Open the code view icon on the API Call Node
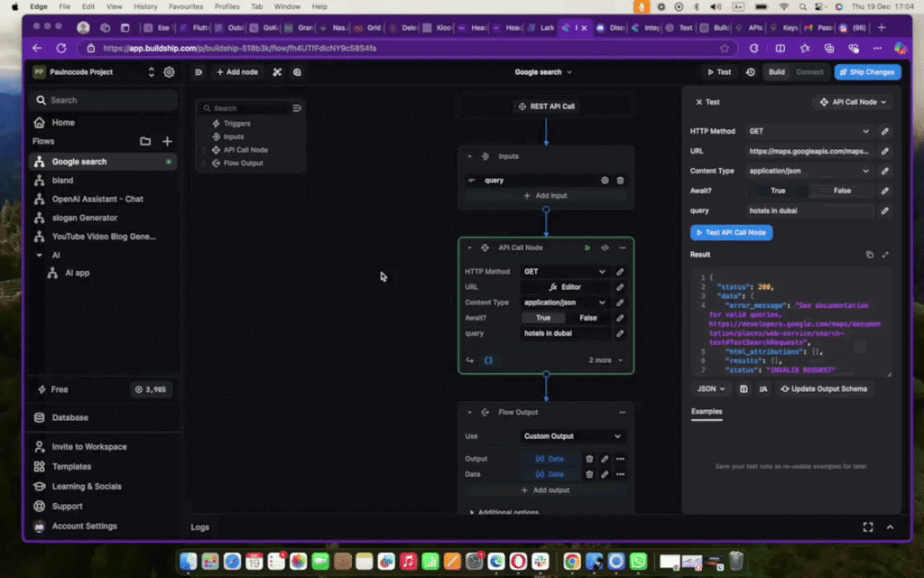Viewport: 924px width, 578px height. (604, 247)
